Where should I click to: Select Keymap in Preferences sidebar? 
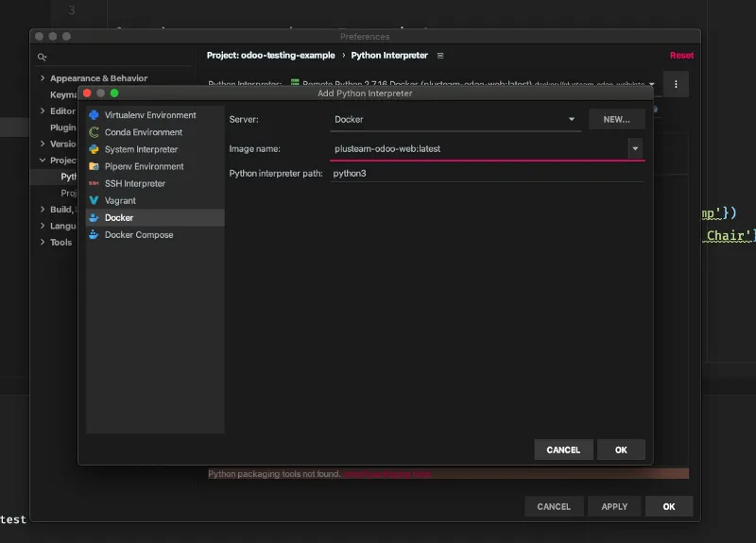click(63, 94)
